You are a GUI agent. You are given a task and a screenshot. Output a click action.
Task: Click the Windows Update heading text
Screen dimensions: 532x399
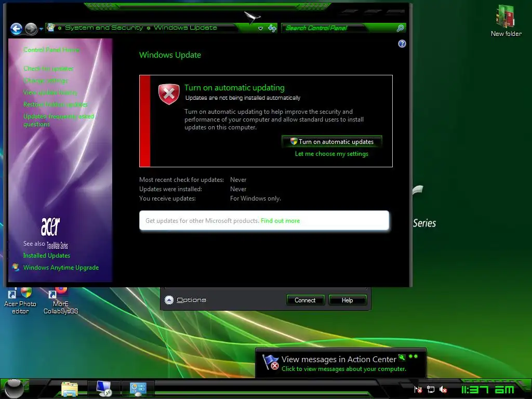tap(170, 55)
